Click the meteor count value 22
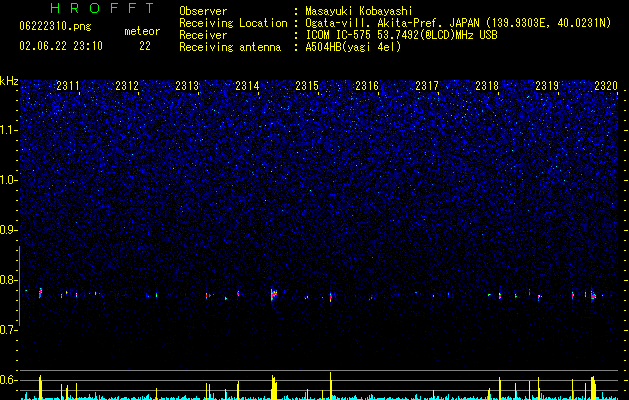Image resolution: width=629 pixels, height=400 pixels. click(145, 46)
